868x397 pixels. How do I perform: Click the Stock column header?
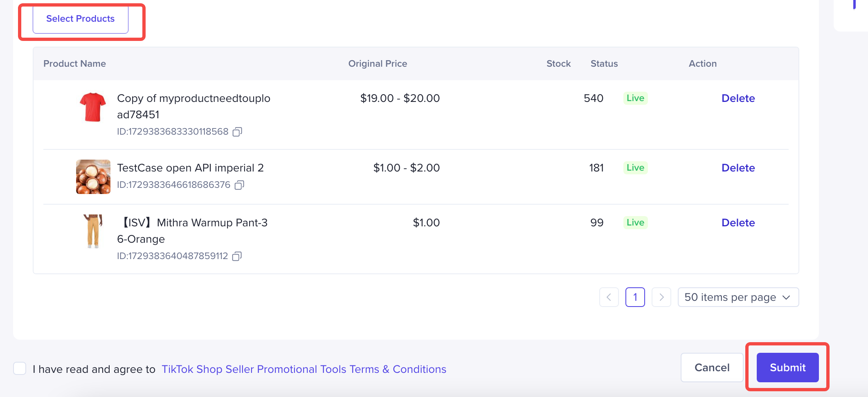pos(558,63)
